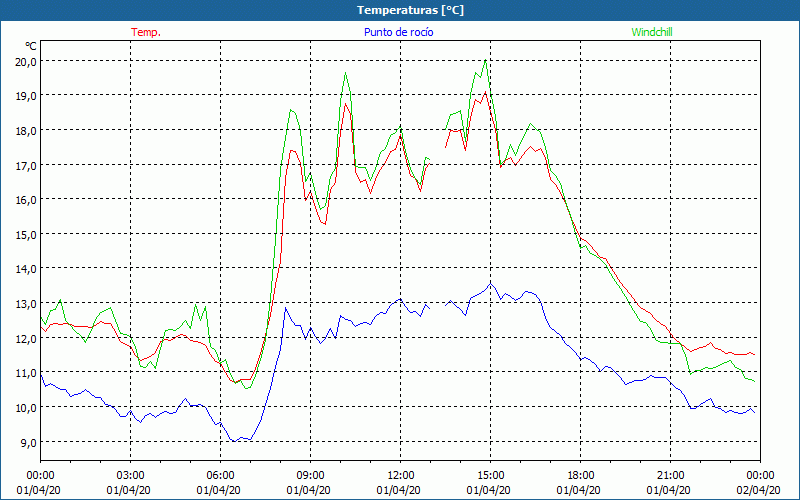
Task: Click the 15,0 y-axis value
Action: click(26, 234)
